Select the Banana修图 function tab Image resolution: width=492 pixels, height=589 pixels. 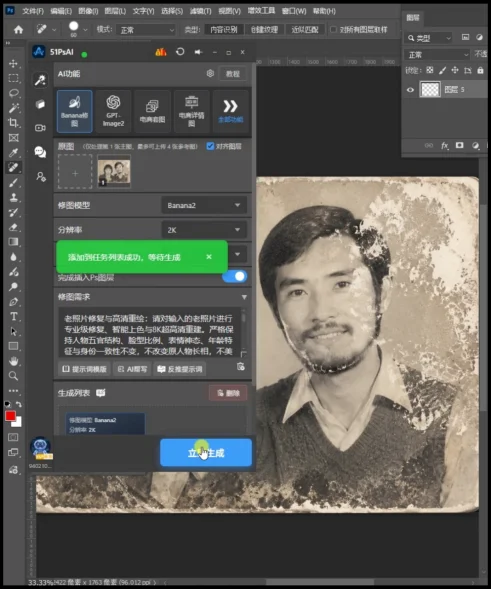click(75, 111)
